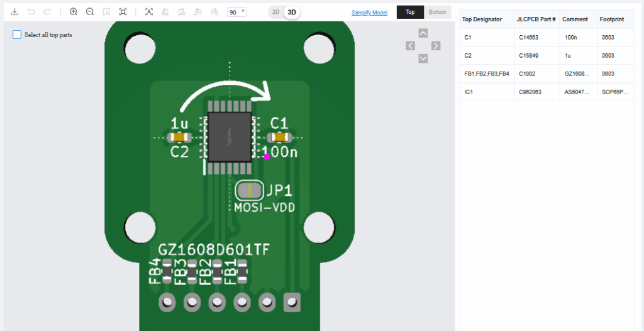Open the Simplify Model link

pos(369,13)
